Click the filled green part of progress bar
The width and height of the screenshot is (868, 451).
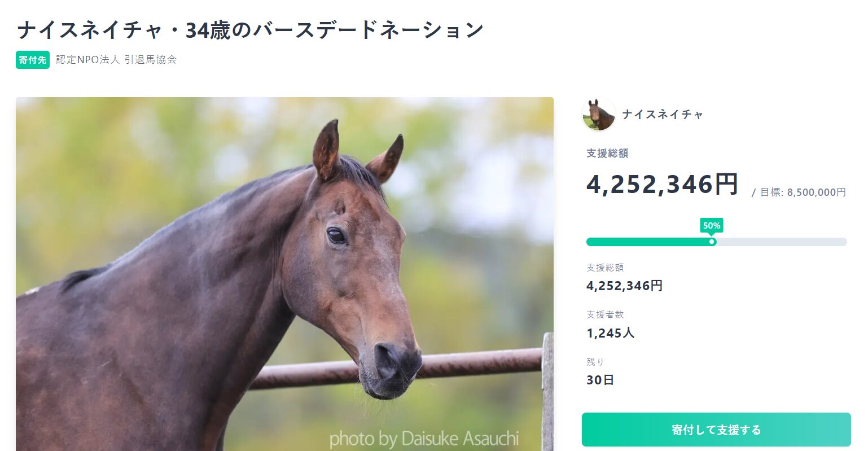[x=648, y=242]
